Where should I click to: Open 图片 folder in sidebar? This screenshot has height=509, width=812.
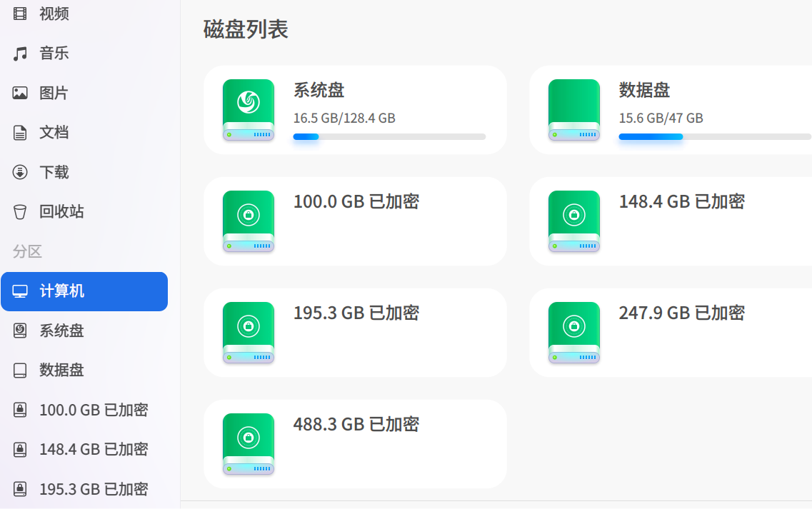pyautogui.click(x=84, y=94)
